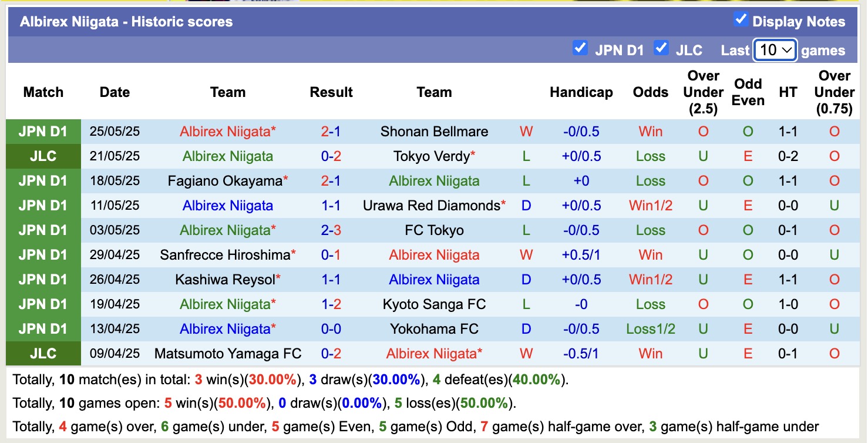This screenshot has width=868, height=443.
Task: Open the Kyoto Sanga FC team page
Action: (434, 304)
